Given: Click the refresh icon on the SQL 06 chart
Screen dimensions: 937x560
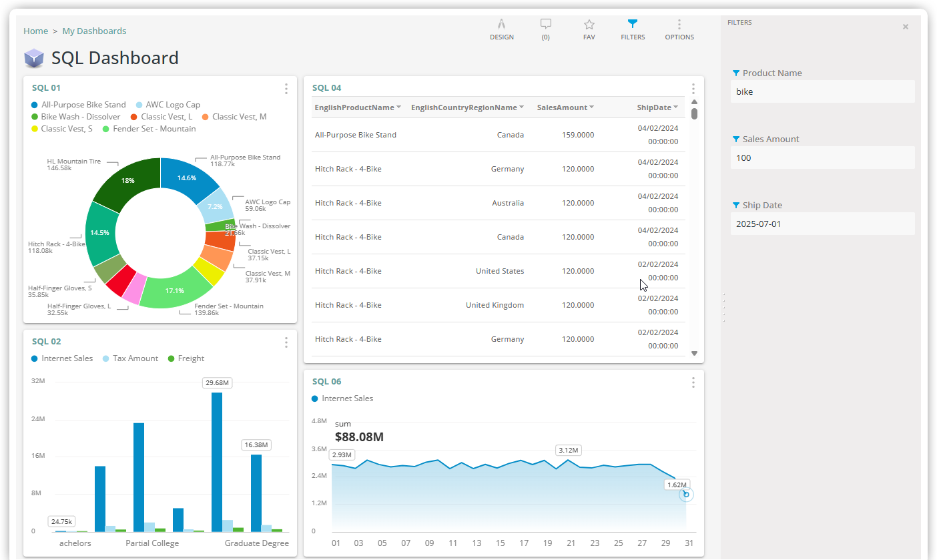Looking at the screenshot, I should point(686,494).
